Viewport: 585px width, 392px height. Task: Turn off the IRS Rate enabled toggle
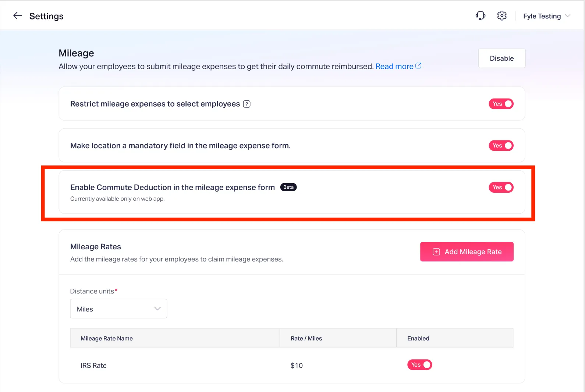click(419, 365)
